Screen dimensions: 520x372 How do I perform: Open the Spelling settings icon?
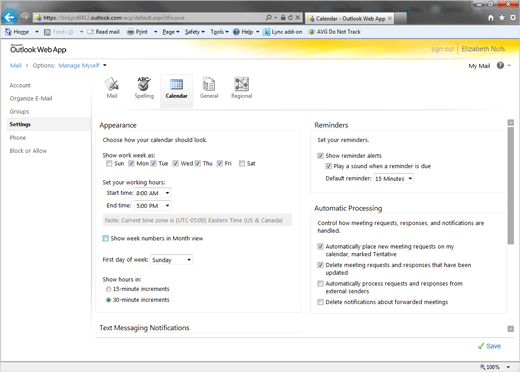click(144, 88)
